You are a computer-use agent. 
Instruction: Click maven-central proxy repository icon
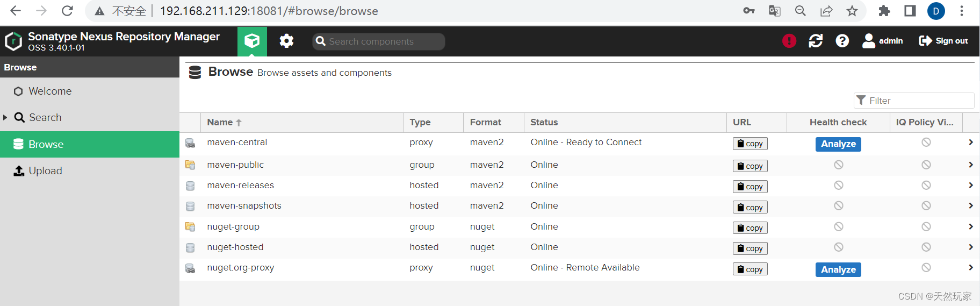pos(190,143)
